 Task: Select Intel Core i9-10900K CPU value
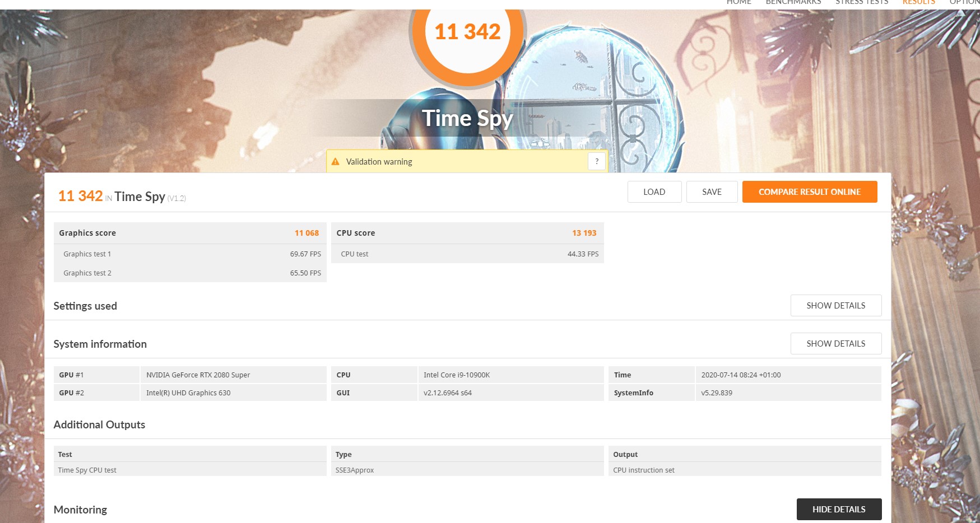coord(511,375)
